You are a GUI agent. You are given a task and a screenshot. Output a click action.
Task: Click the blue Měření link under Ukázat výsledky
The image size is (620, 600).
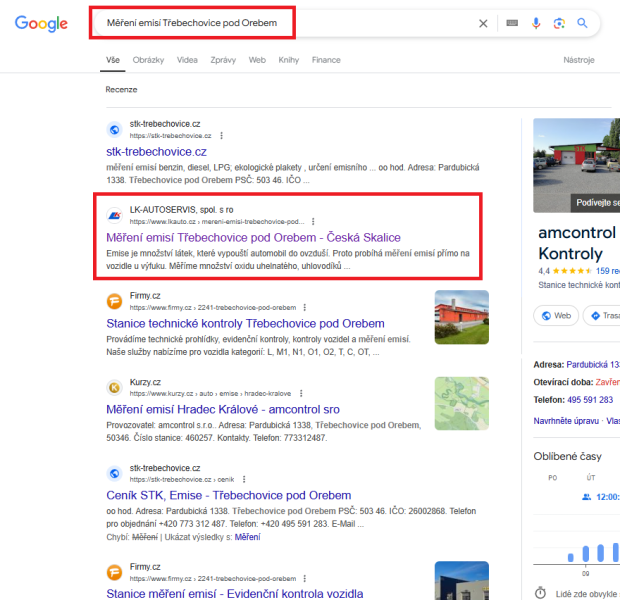click(248, 537)
